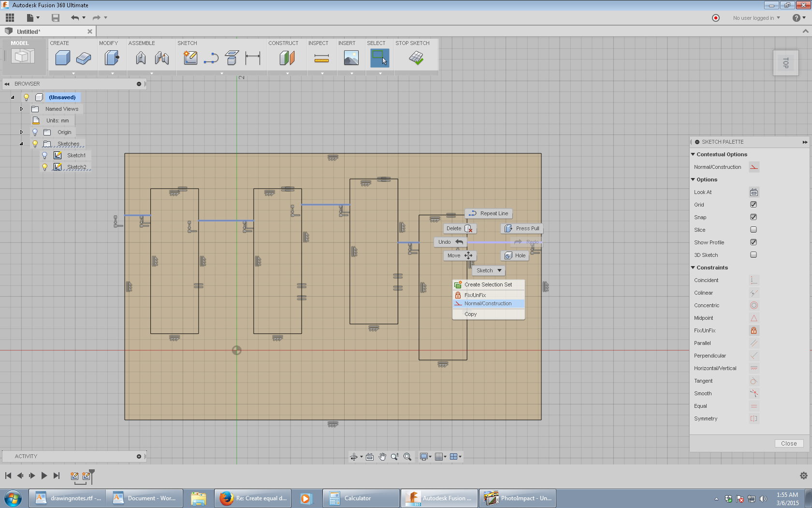The image size is (812, 508).
Task: Click the Sketch Offset Plane icon
Action: [232, 58]
